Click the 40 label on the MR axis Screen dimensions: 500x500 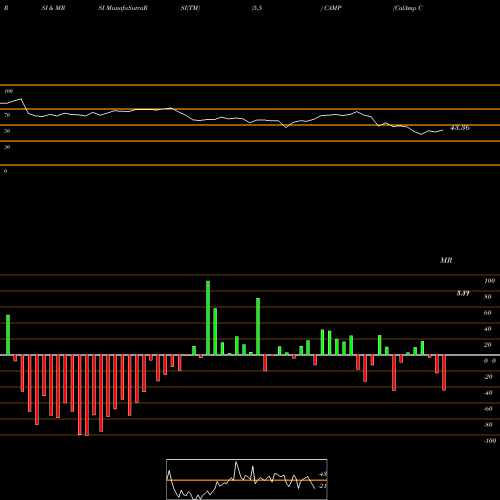pos(488,329)
